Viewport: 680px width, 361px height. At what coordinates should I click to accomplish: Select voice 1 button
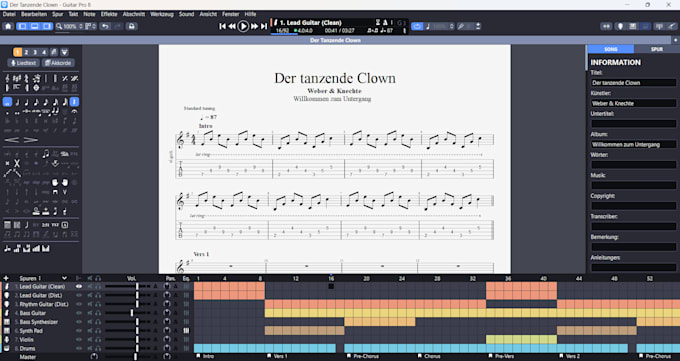[x=17, y=53]
